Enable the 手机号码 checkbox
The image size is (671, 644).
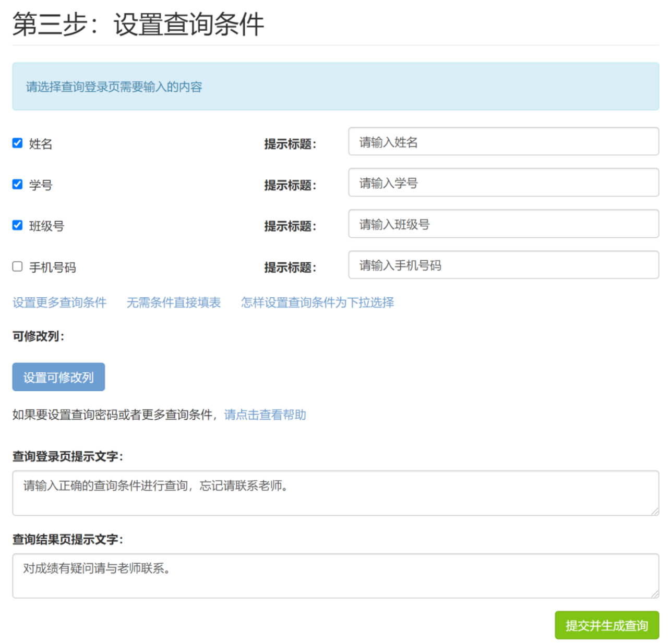point(17,266)
